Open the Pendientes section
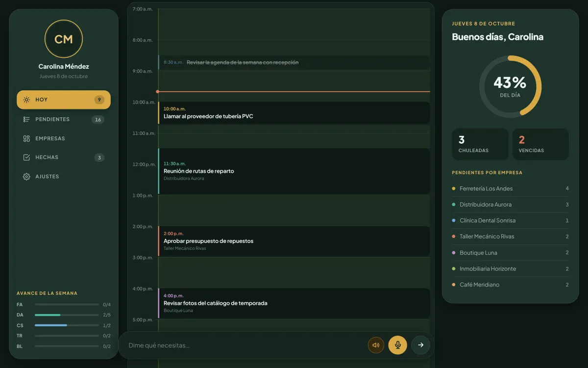588x368 pixels. pyautogui.click(x=64, y=119)
